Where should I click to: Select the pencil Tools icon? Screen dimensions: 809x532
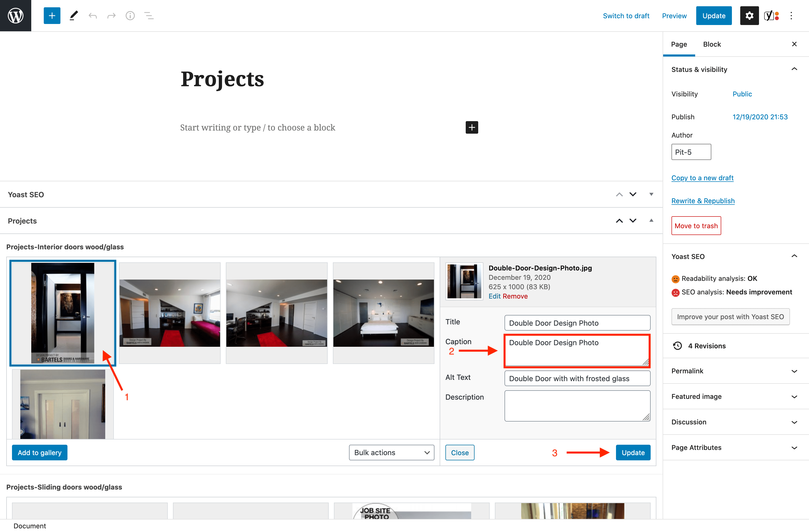click(x=73, y=16)
